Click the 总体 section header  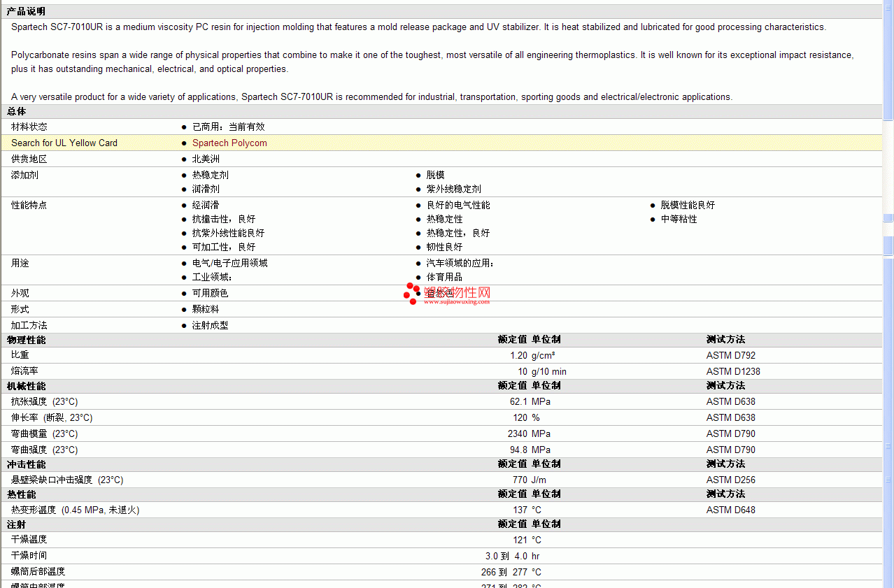[16, 111]
